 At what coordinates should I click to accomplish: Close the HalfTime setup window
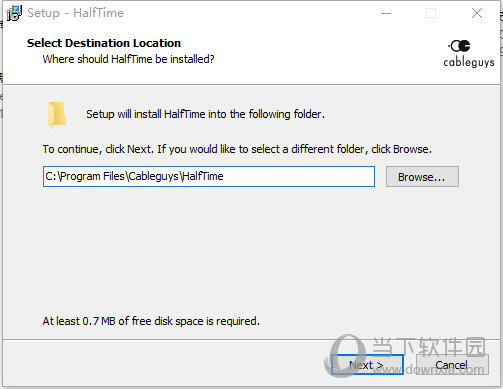point(477,13)
